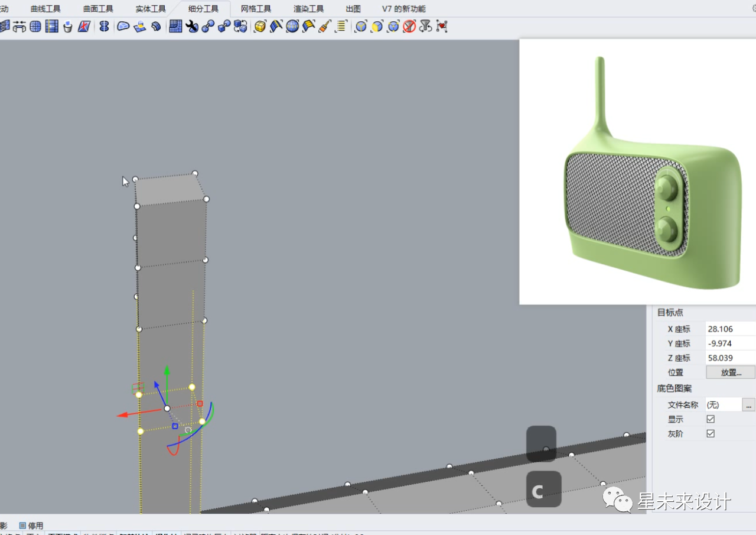Image resolution: width=756 pixels, height=535 pixels.
Task: Select the flat blue disc SubD icon
Action: (123, 26)
